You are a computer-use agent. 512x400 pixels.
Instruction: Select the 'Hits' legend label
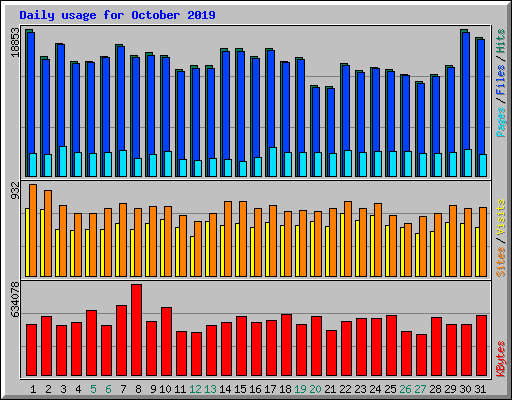tap(501, 41)
